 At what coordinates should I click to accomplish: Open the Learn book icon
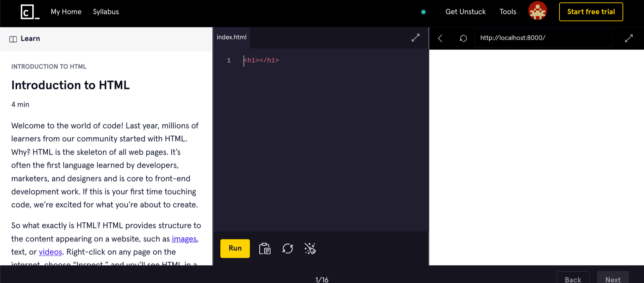tap(13, 39)
